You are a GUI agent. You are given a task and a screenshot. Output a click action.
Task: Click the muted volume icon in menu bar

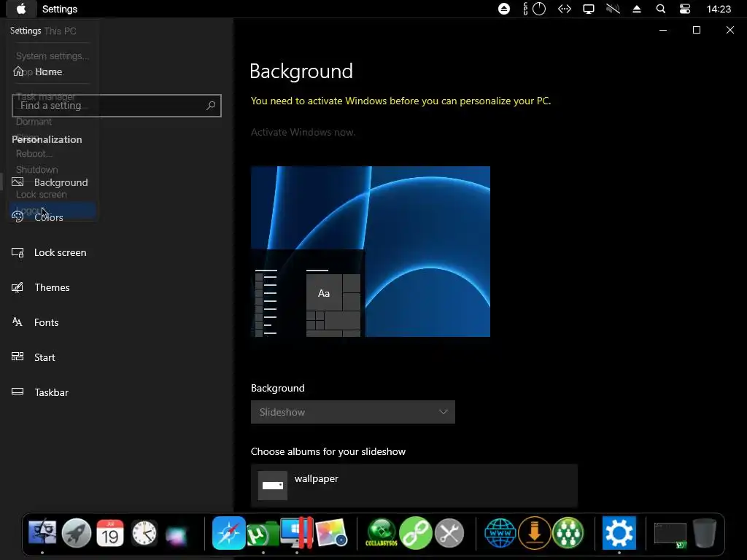613,9
